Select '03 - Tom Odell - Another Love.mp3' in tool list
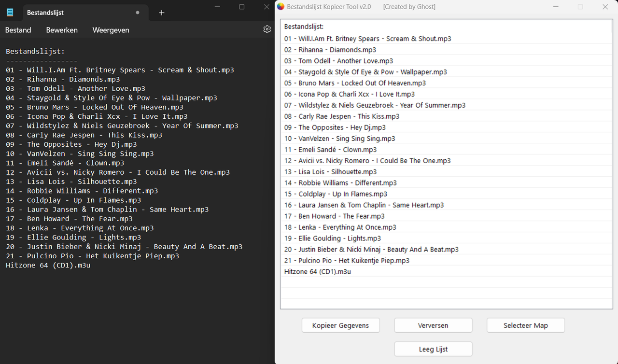618x364 pixels. coord(447,61)
